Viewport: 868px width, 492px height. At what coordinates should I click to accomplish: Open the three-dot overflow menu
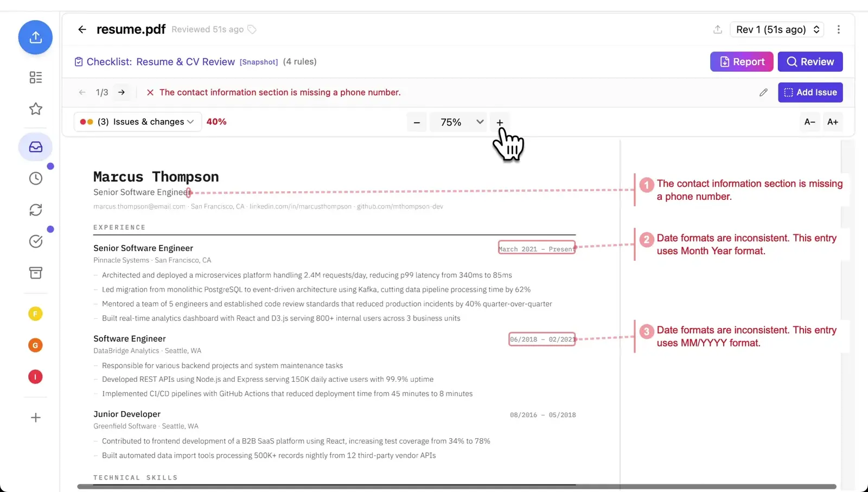click(x=839, y=29)
